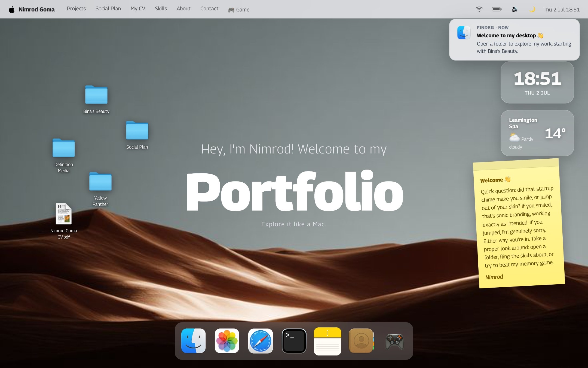Click the FINDER · NOW notification header
This screenshot has width=588, height=368.
[493, 28]
